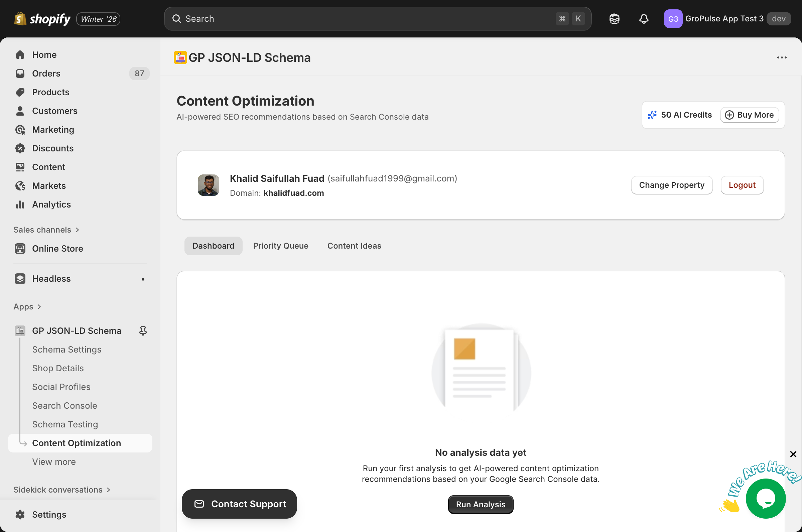802x532 pixels.
Task: Click Change Property for the connected account
Action: pyautogui.click(x=672, y=185)
